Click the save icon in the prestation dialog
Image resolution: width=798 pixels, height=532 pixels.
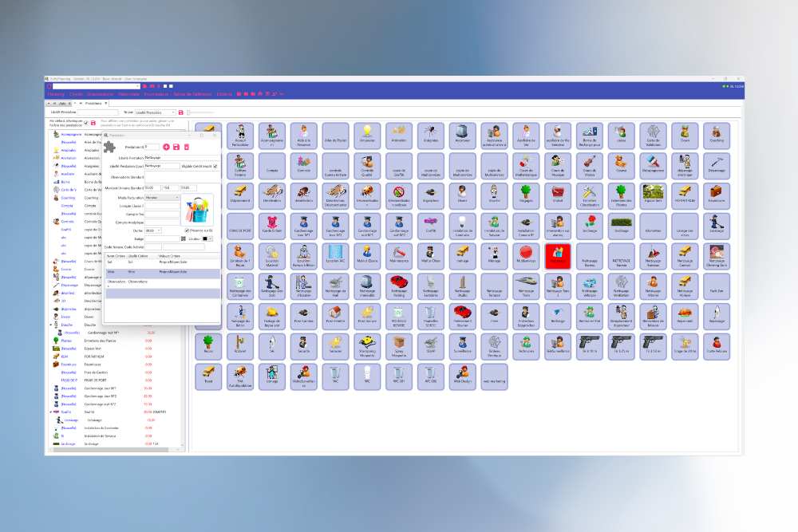point(176,148)
